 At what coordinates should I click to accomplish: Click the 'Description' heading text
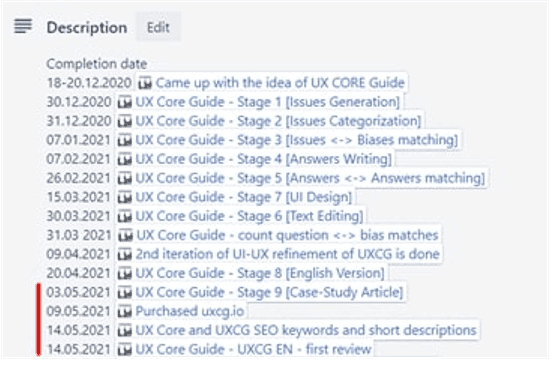[87, 28]
